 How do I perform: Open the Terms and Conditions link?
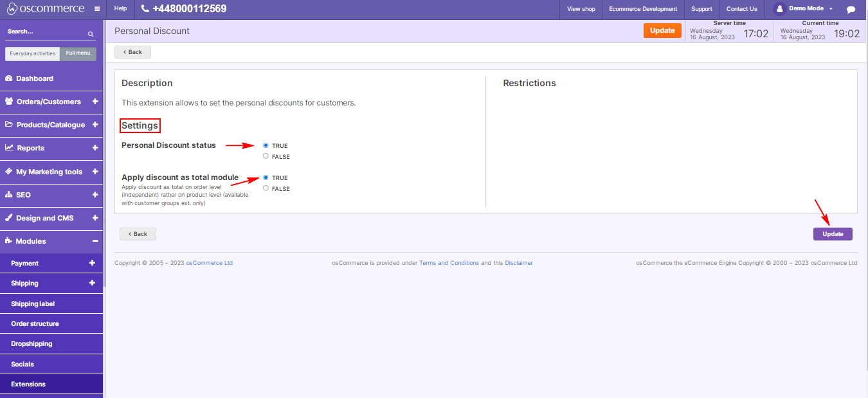point(449,263)
